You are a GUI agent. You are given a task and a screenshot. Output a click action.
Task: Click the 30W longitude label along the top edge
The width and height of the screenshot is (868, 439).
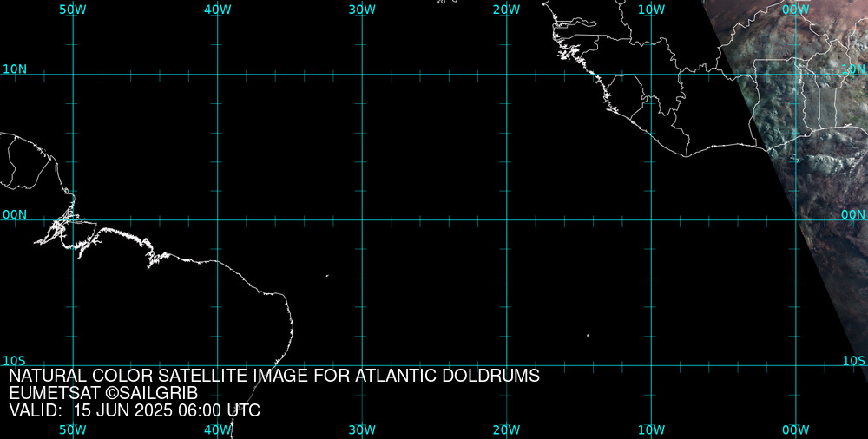362,10
